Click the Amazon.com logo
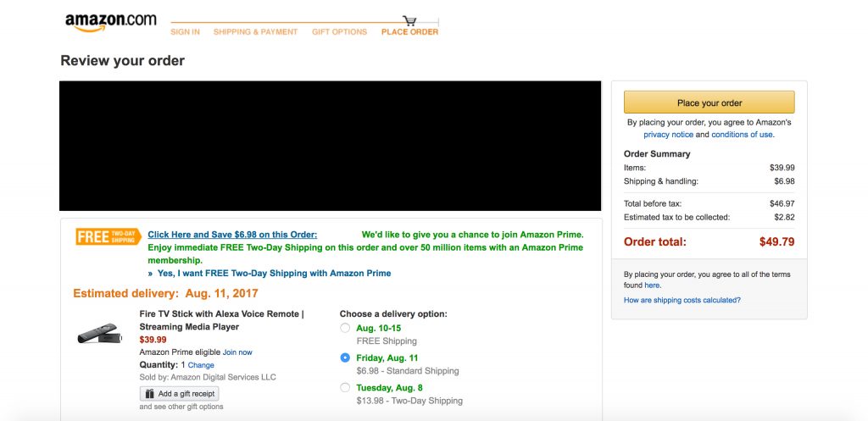Viewport: 868px width, 421px height. pyautogui.click(x=110, y=22)
